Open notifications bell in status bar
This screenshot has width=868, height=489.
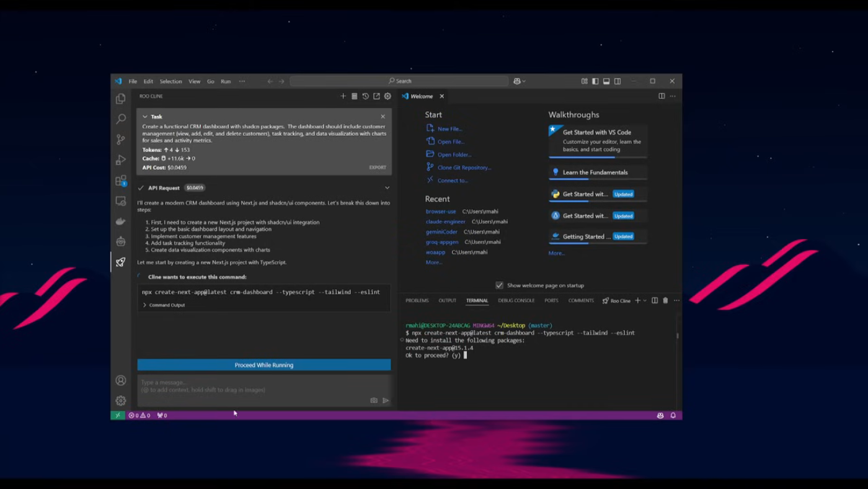click(x=673, y=416)
